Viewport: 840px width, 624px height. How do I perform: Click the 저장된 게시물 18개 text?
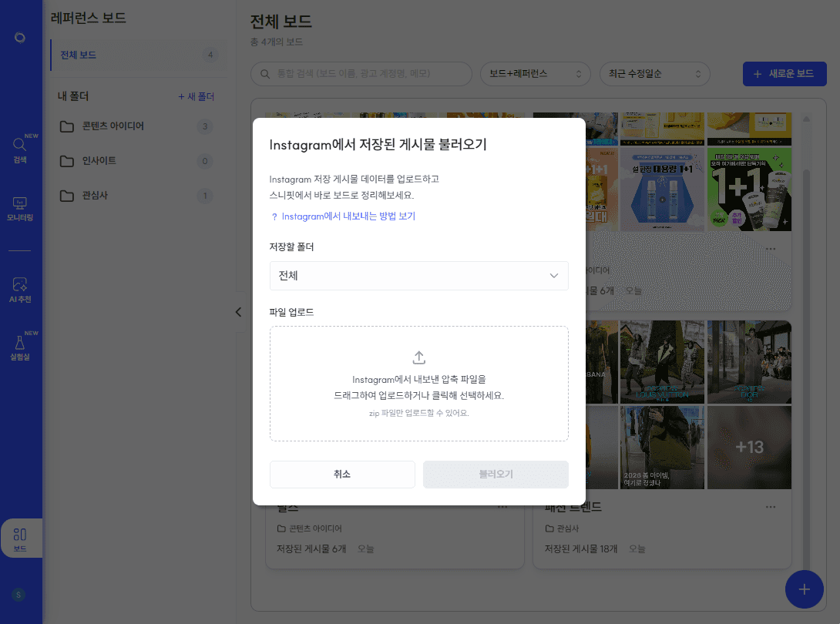click(581, 549)
